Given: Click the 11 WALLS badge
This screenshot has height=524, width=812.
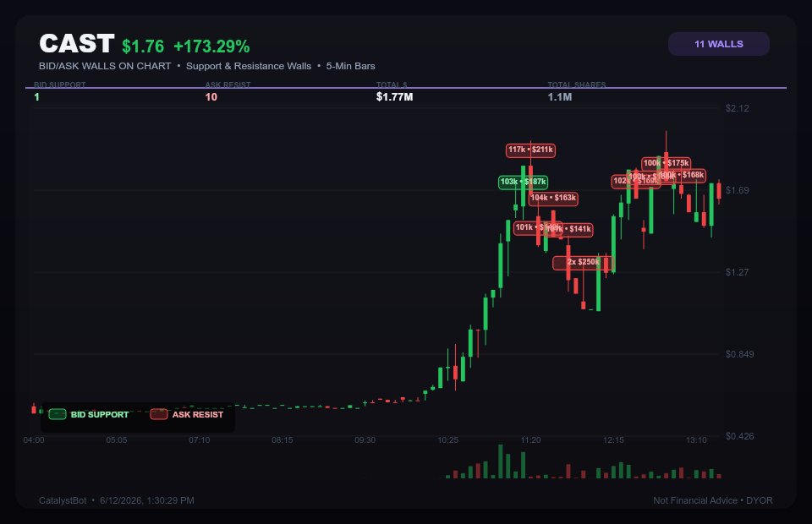Looking at the screenshot, I should (x=718, y=44).
